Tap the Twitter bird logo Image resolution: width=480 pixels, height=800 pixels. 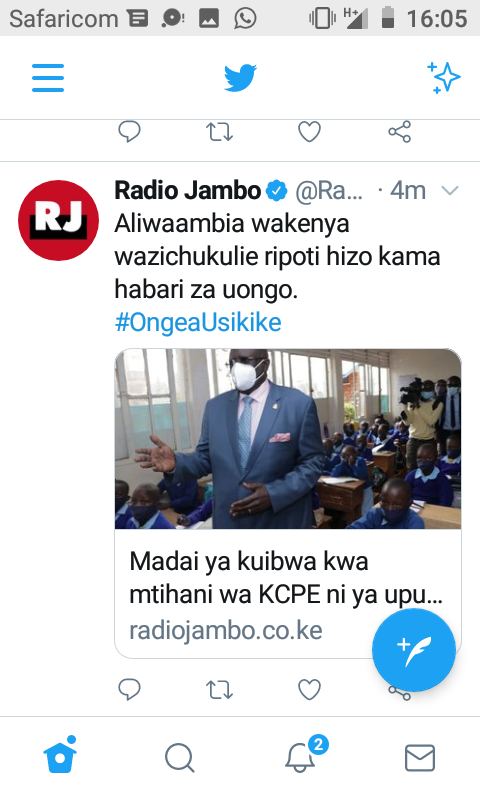click(240, 78)
